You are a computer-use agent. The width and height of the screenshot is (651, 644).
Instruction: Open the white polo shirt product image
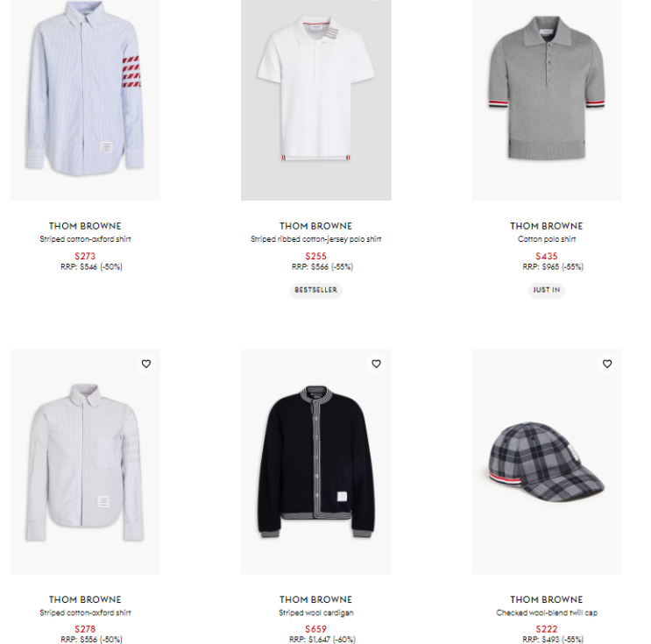pos(316,100)
